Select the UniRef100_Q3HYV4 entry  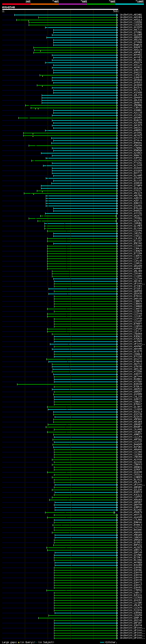pyautogui.click(x=131, y=625)
